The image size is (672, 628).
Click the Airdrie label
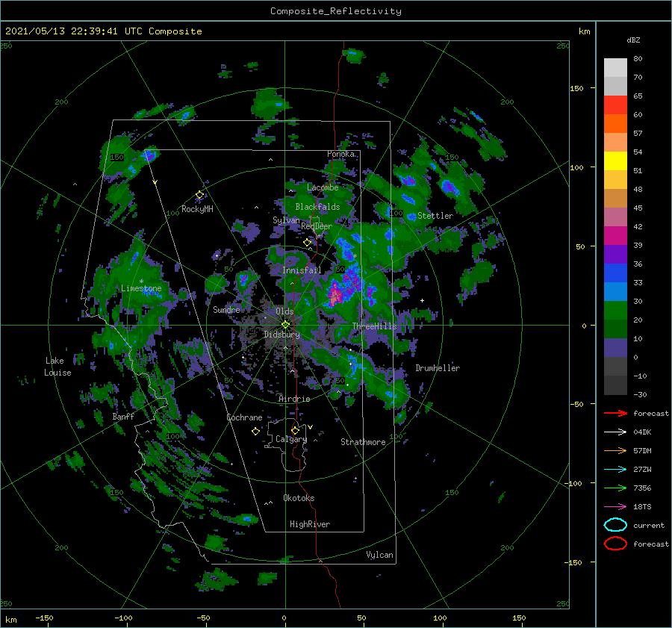point(294,399)
